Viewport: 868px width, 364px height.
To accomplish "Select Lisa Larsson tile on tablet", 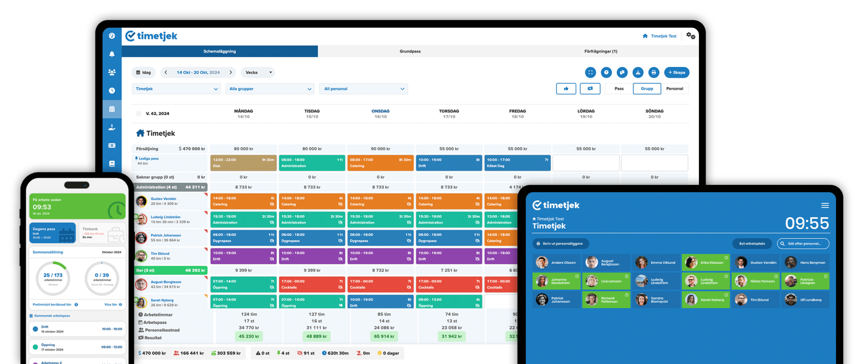I will tap(606, 281).
